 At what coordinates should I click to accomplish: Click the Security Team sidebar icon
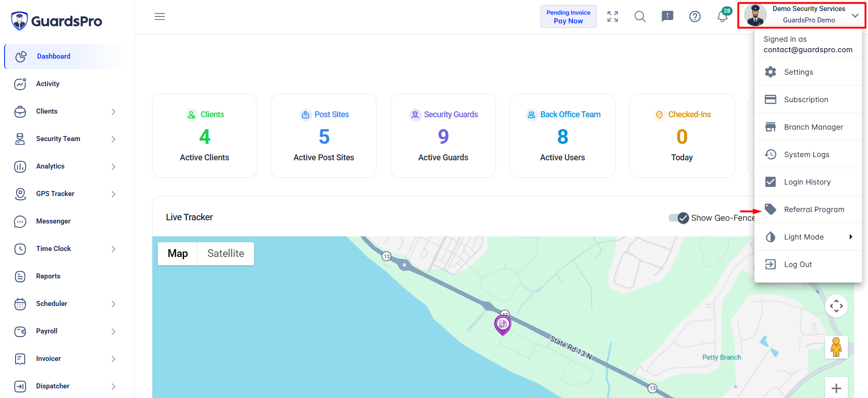pos(20,139)
